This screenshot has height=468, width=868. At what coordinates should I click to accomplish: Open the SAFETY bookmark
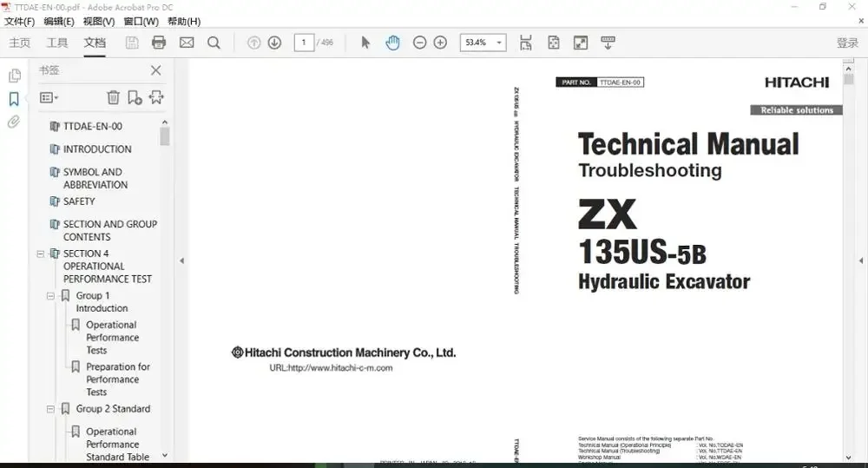click(x=79, y=201)
